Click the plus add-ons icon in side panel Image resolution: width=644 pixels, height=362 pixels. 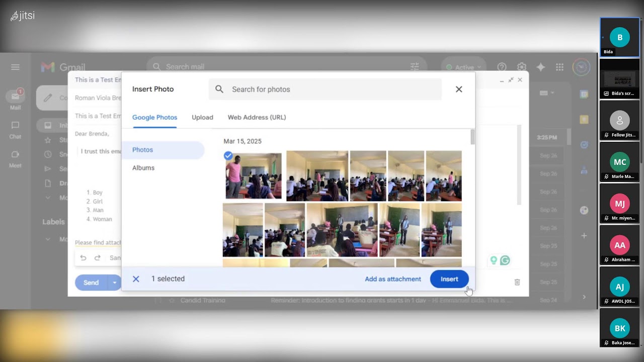coord(584,235)
